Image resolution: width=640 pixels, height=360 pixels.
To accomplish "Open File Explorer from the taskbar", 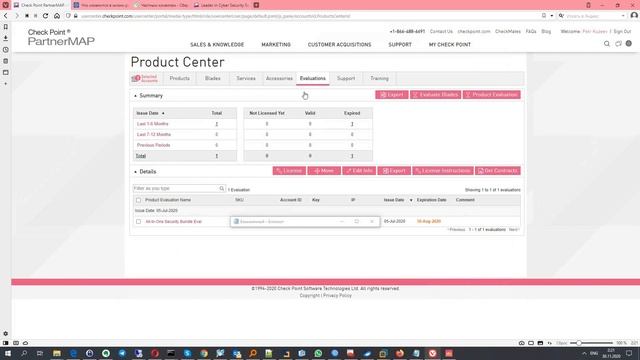I will [x=57, y=353].
